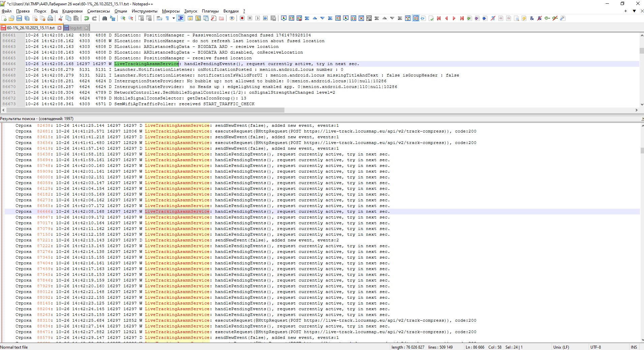Toggle Word Wrap in the toolbar

pos(159,18)
